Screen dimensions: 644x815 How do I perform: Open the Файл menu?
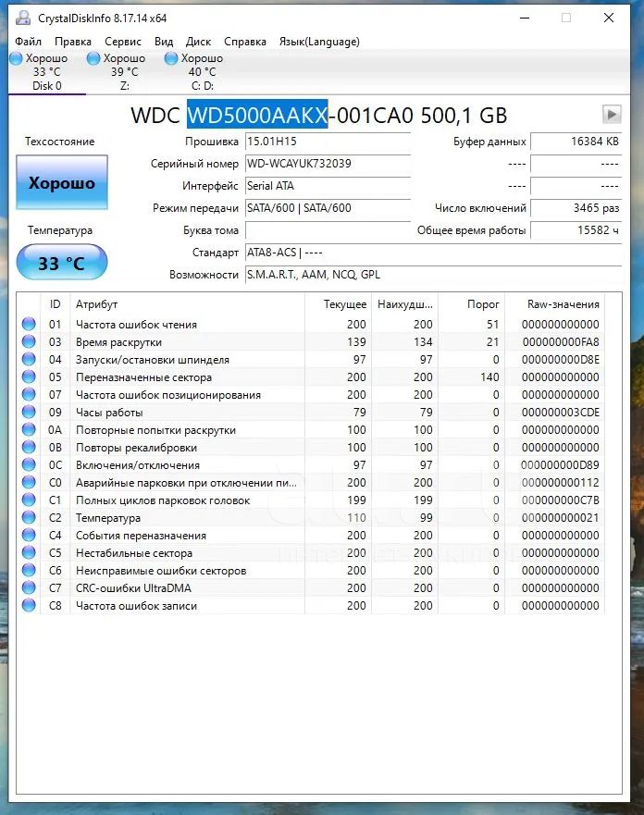(28, 42)
